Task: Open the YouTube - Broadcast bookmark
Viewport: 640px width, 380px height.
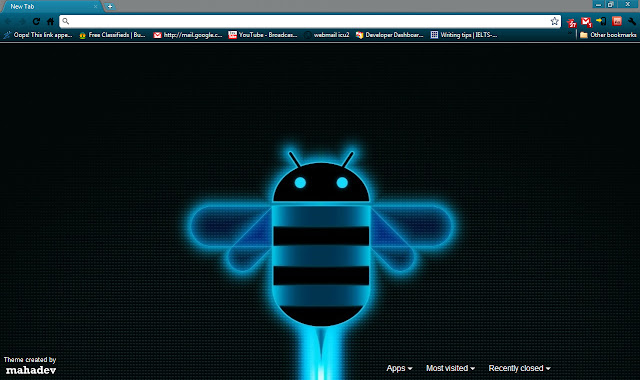Action: pyautogui.click(x=263, y=35)
